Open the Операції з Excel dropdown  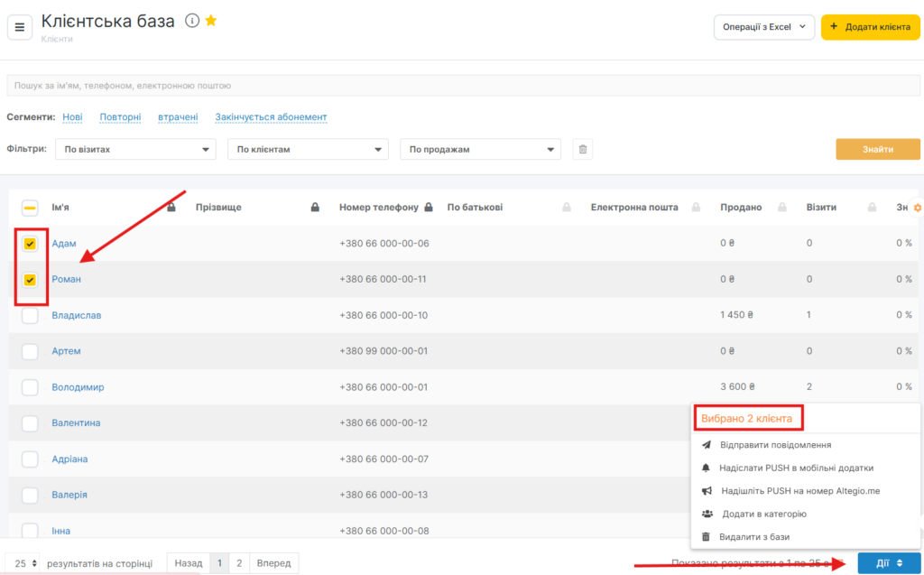[x=763, y=27]
